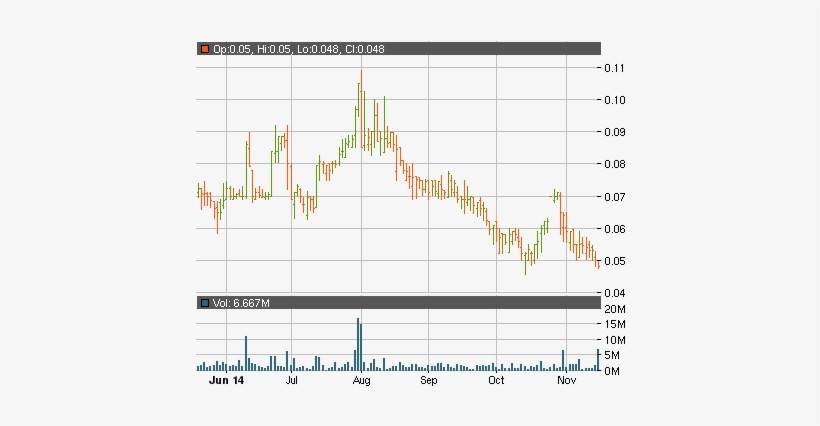Click the tallest volume bar near Aug

click(x=358, y=344)
